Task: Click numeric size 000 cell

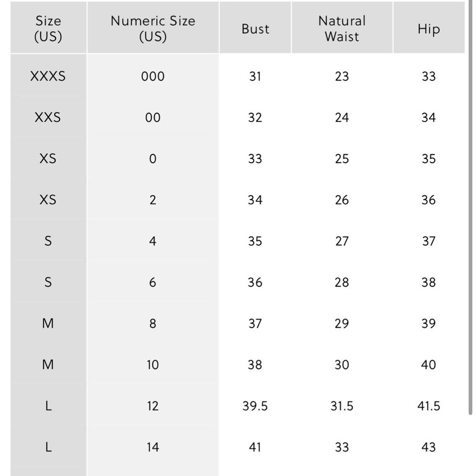Action: (153, 76)
